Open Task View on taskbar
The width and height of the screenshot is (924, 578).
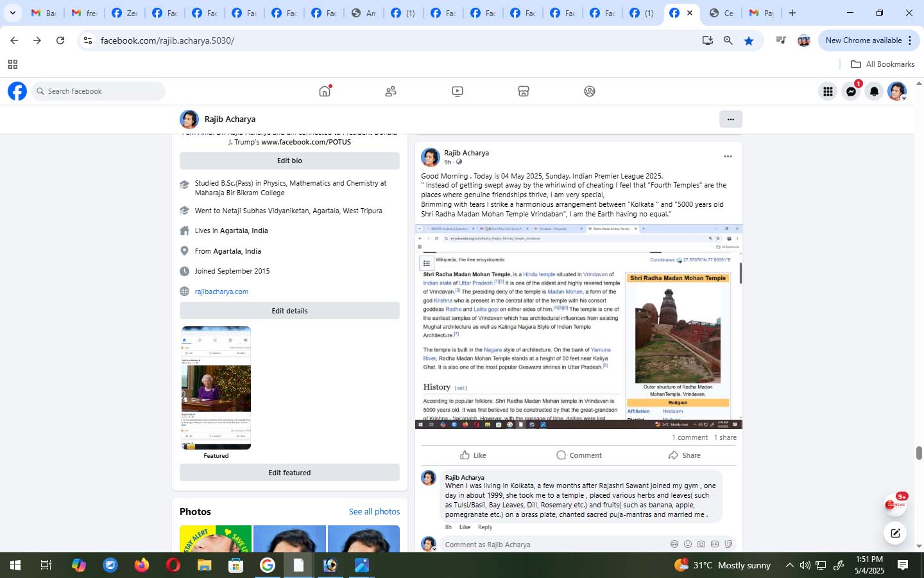(46, 565)
